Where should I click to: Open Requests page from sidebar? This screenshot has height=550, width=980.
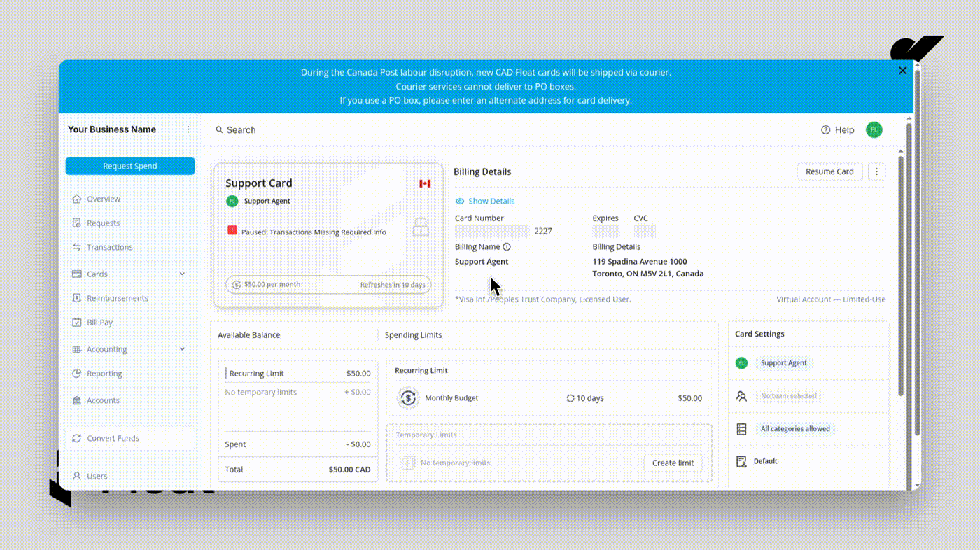coord(103,223)
